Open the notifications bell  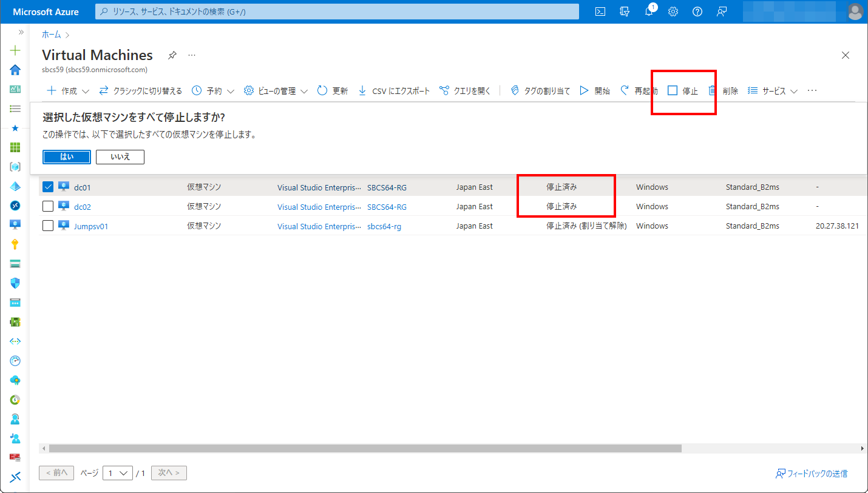[649, 12]
